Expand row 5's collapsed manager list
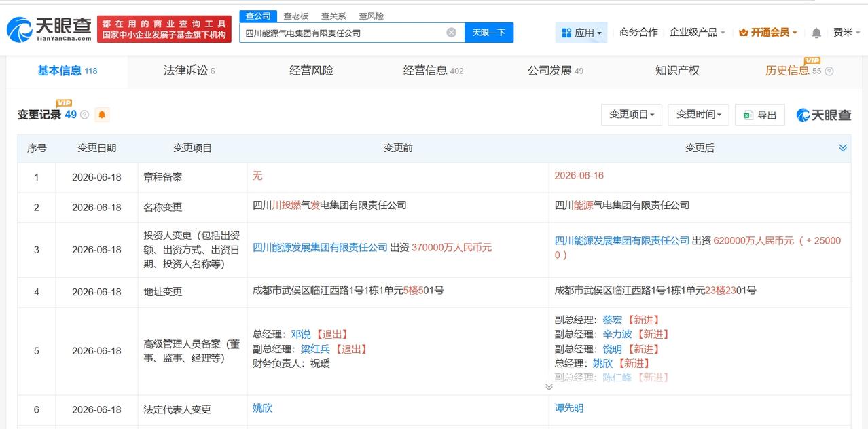868x429 pixels. click(x=549, y=387)
